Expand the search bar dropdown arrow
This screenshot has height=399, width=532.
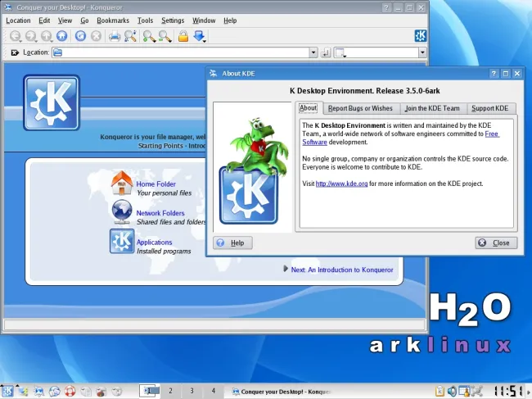tap(422, 52)
